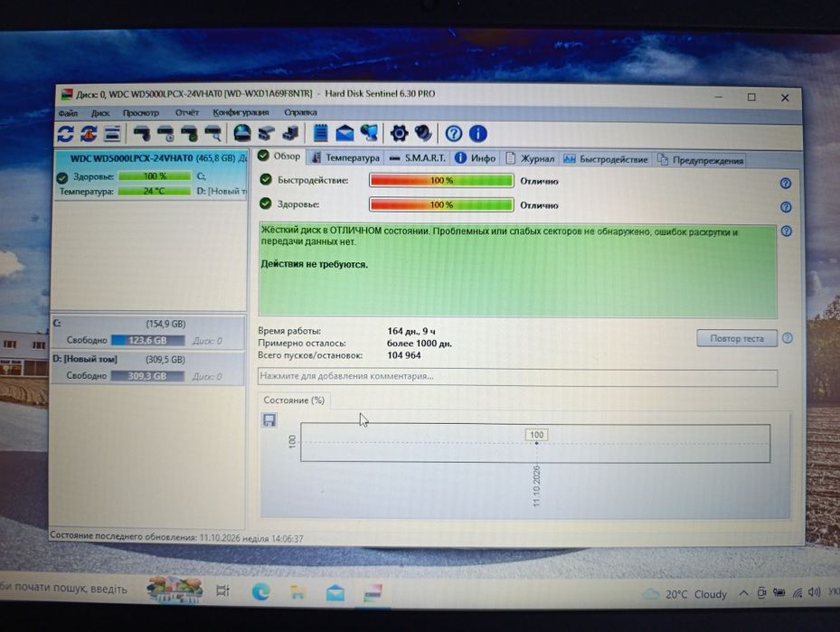This screenshot has height=632, width=840.
Task: Save the Состояние graph via floppy disk icon
Action: pyautogui.click(x=269, y=420)
